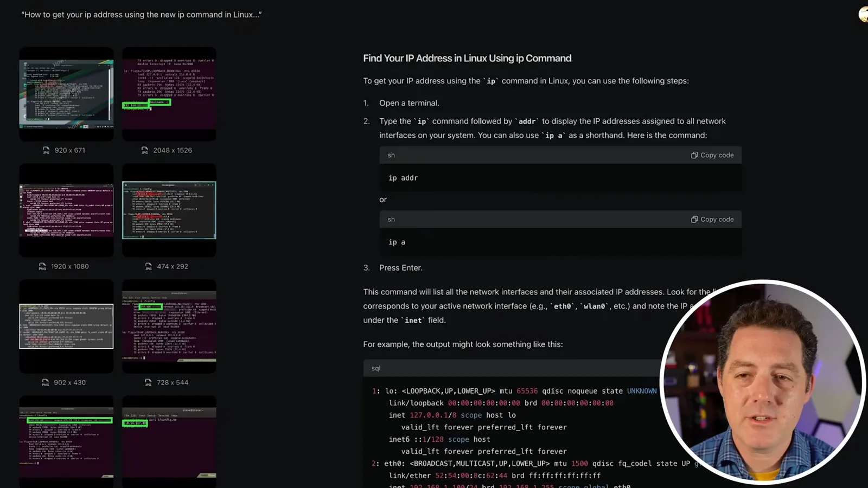Copy the 'ip a' code block
868x488 pixels.
[x=712, y=220]
